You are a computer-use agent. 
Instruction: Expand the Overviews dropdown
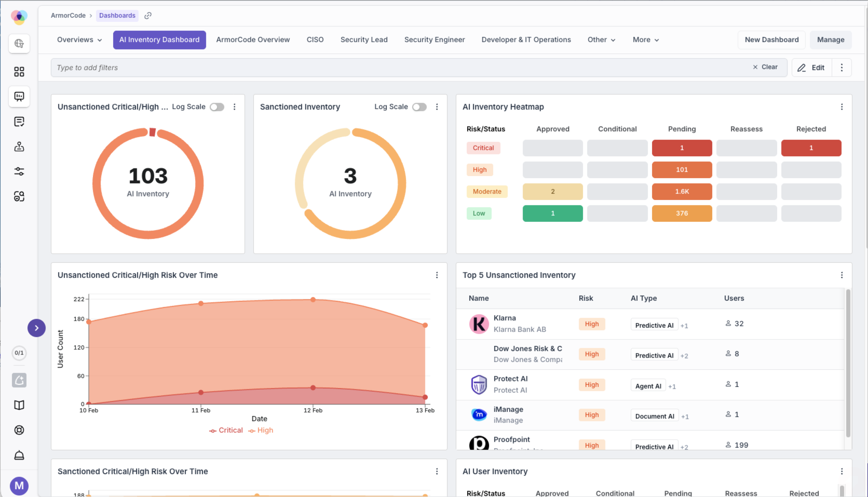point(79,40)
